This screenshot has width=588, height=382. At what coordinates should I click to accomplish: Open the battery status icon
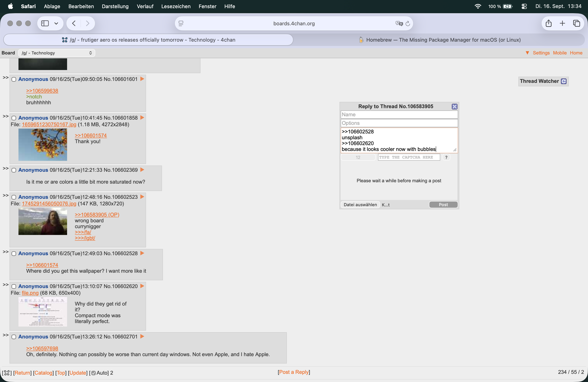[x=508, y=6]
